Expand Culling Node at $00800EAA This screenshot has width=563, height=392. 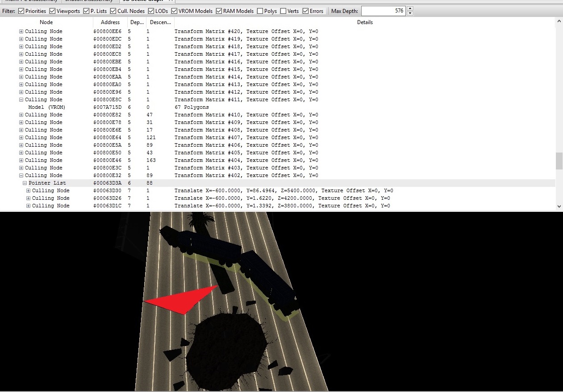tap(21, 77)
